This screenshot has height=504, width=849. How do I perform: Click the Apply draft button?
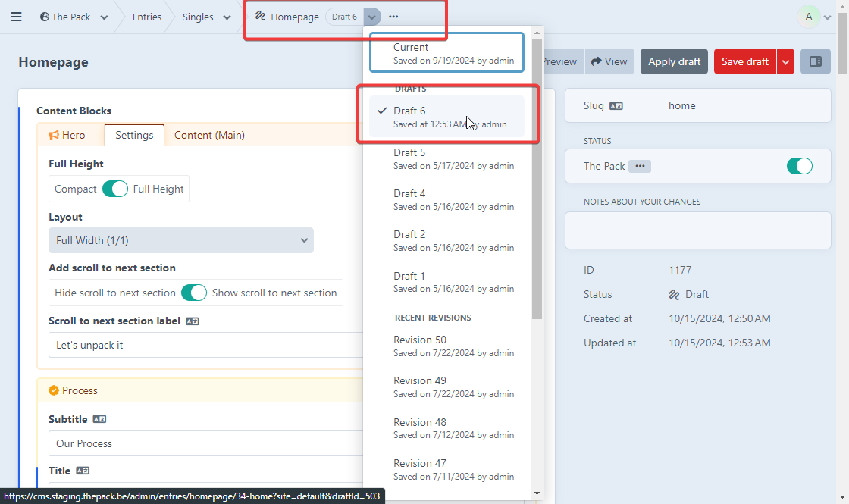[x=674, y=61]
